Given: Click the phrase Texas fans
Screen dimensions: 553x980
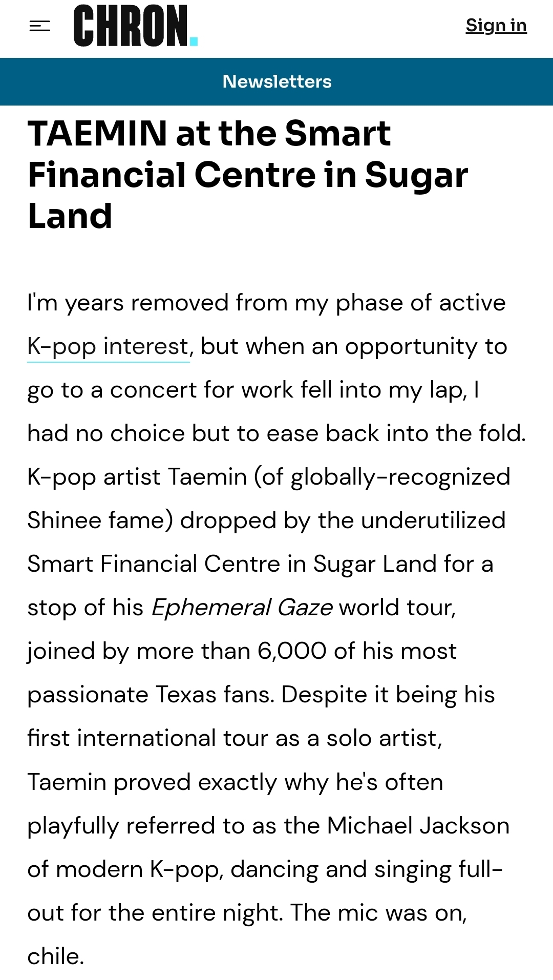Looking at the screenshot, I should point(215,695).
